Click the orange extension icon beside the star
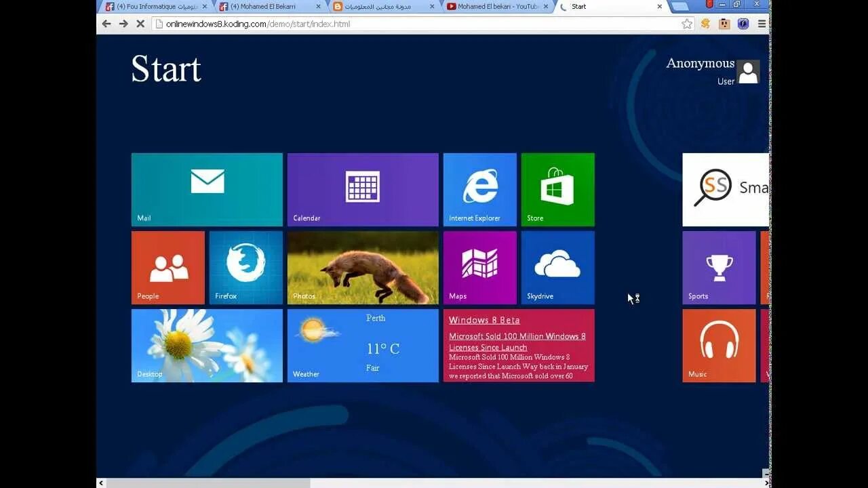Image resolution: width=868 pixels, height=488 pixels. pyautogui.click(x=706, y=24)
